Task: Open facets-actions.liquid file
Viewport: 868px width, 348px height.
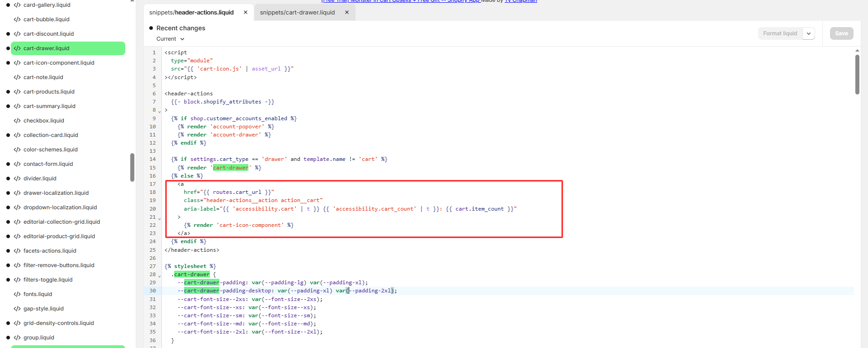Action: (x=50, y=251)
